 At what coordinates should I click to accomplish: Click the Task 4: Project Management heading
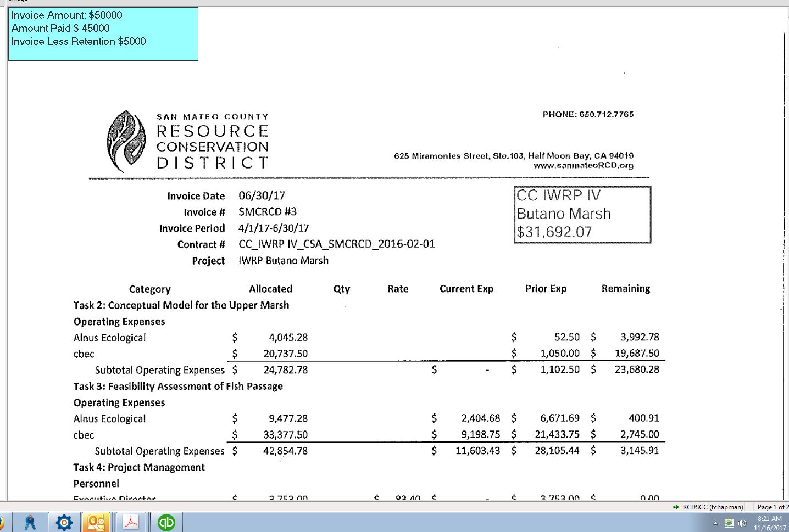tap(139, 467)
